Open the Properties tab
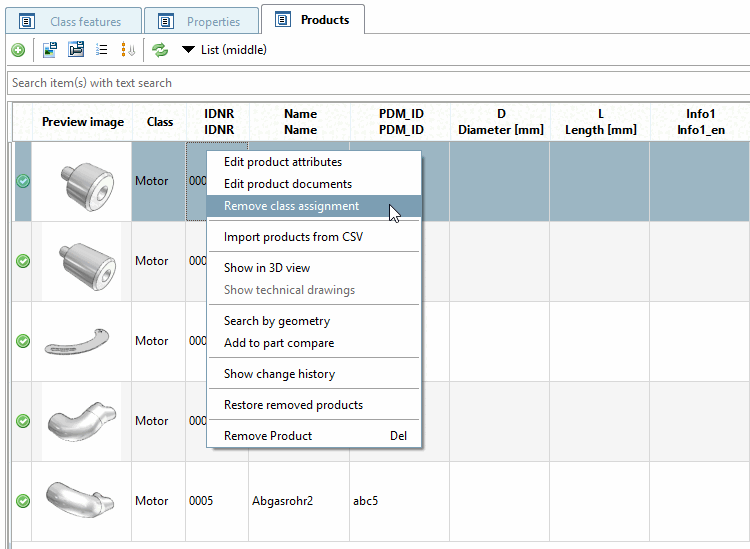Viewport: 750px width, 549px height. pos(202,21)
